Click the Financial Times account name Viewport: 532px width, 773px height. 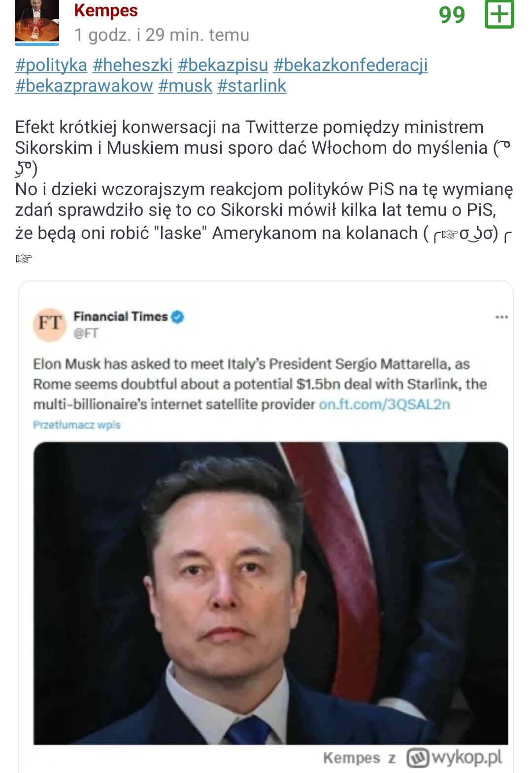pyautogui.click(x=121, y=317)
